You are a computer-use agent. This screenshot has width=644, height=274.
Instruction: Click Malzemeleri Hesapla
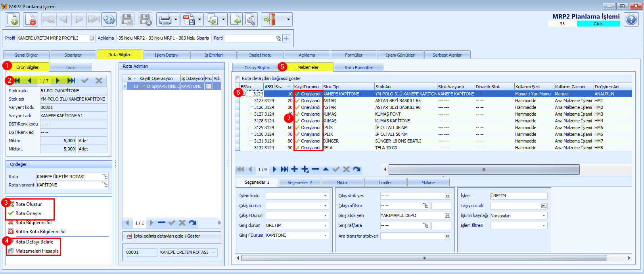coord(37,251)
